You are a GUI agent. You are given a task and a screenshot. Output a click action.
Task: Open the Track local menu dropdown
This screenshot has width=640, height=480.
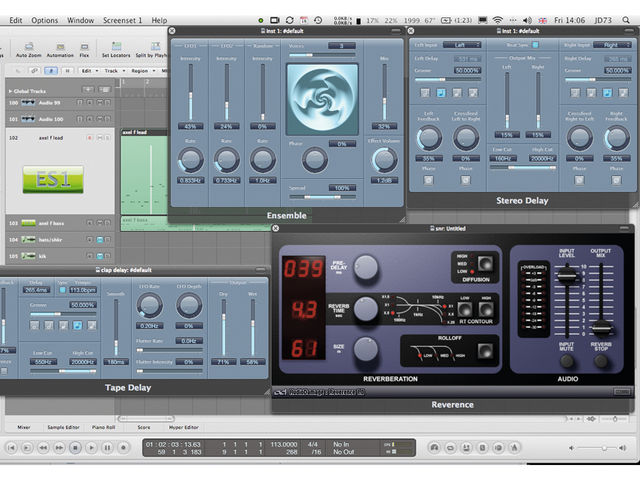[x=114, y=71]
